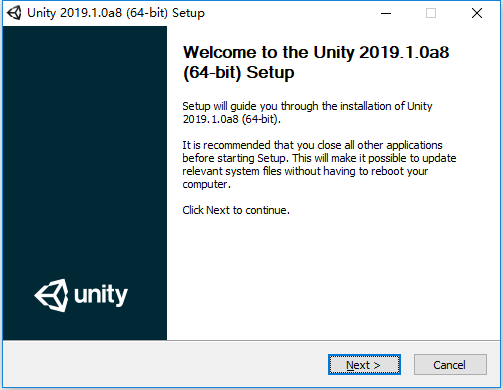
Task: Minimize the Unity Setup window
Action: 386,13
